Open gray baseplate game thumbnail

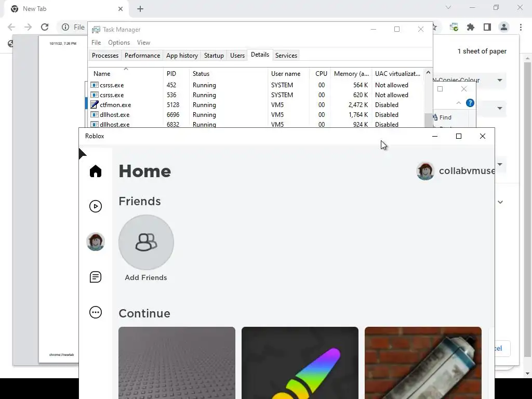[177, 363]
